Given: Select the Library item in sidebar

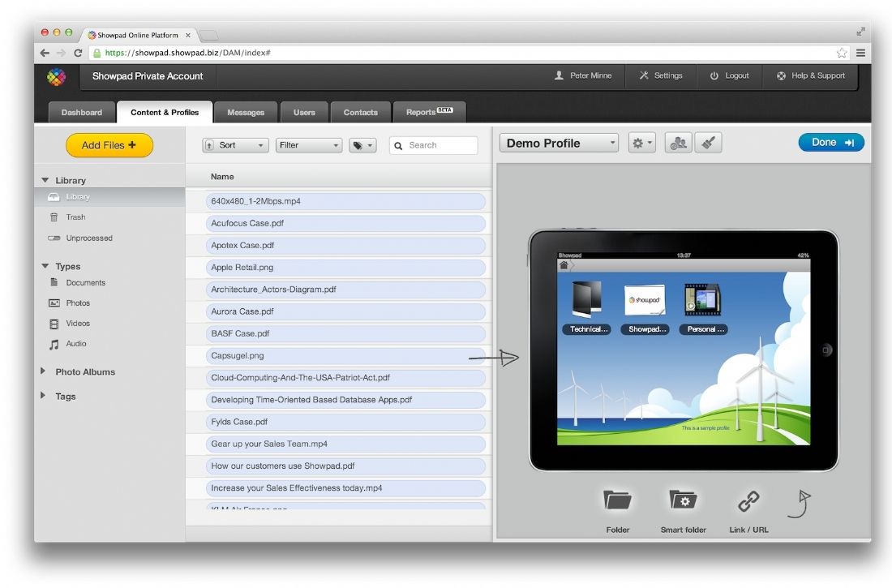Looking at the screenshot, I should coord(109,197).
